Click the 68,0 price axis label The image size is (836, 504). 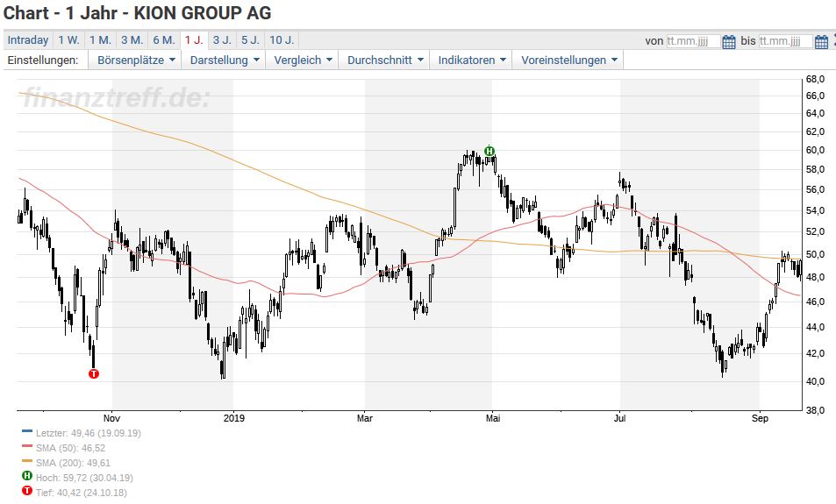(815, 80)
